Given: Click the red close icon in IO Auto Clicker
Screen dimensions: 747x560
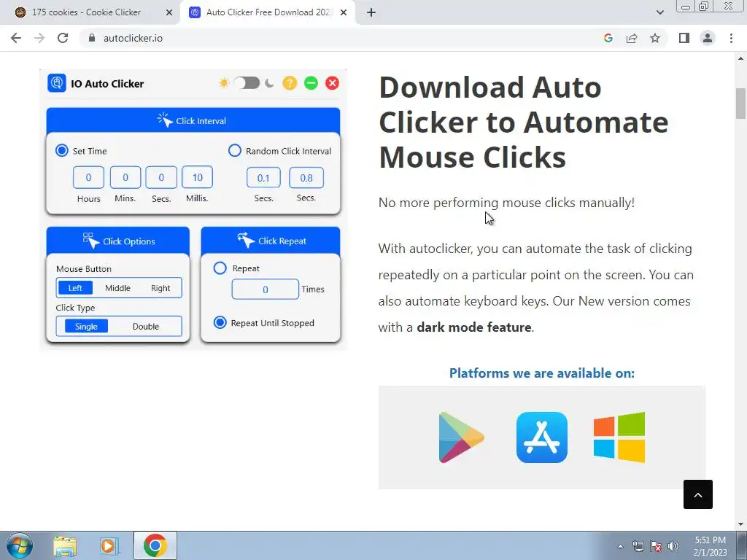Looking at the screenshot, I should pyautogui.click(x=333, y=83).
